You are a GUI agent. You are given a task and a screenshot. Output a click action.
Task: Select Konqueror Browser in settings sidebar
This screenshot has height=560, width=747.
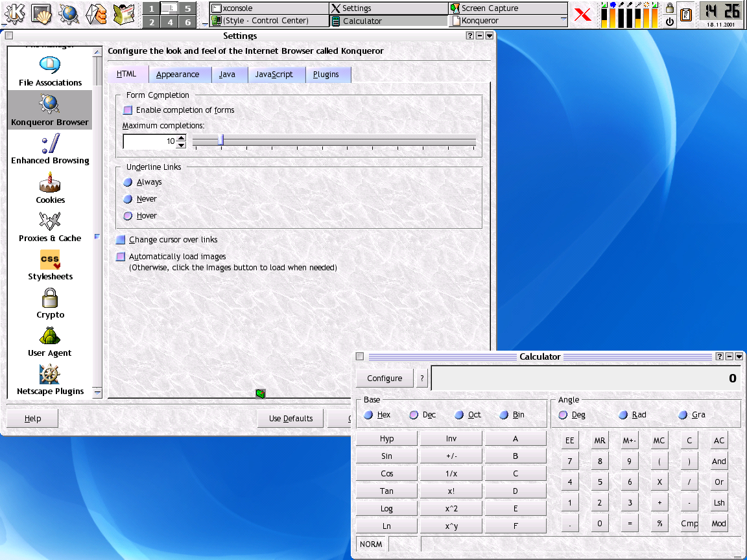point(50,110)
